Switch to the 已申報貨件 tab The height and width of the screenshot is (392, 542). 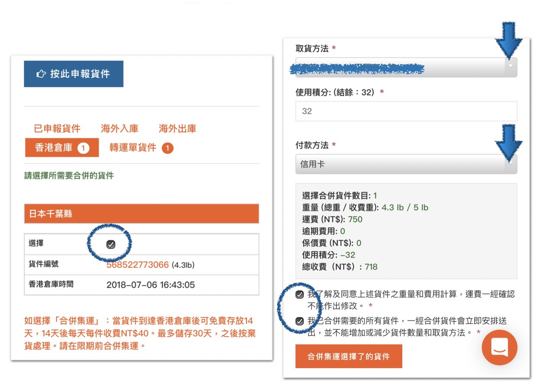click(57, 129)
